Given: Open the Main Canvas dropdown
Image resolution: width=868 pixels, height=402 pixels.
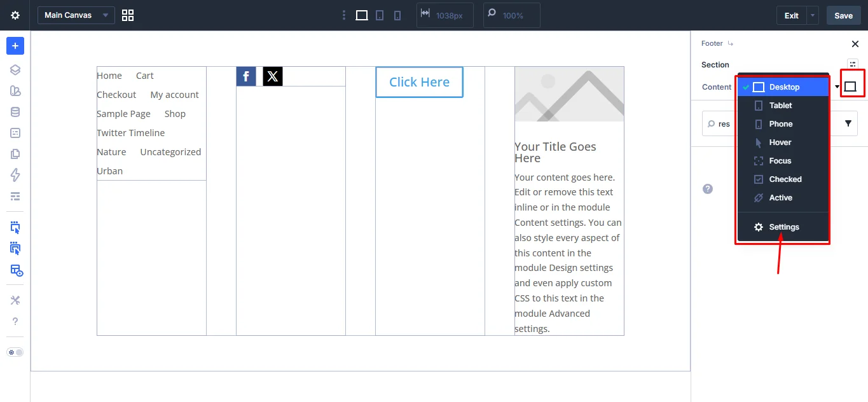Looking at the screenshot, I should point(76,15).
